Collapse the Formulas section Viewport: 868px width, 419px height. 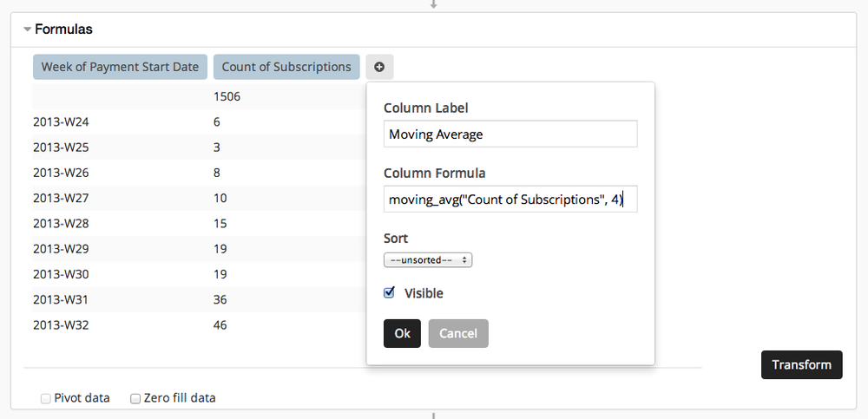tap(27, 29)
